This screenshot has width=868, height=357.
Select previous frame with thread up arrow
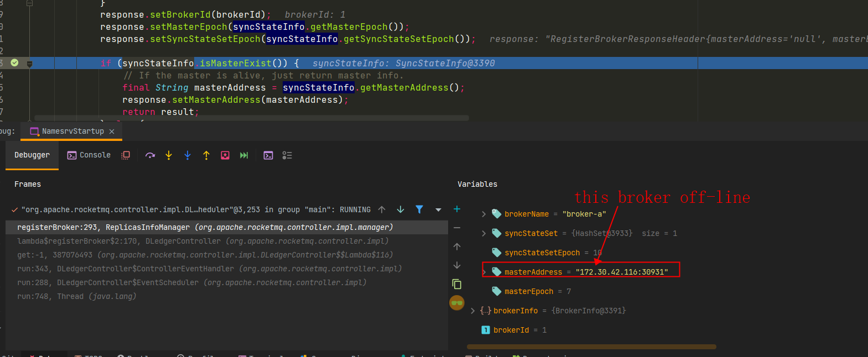point(382,209)
